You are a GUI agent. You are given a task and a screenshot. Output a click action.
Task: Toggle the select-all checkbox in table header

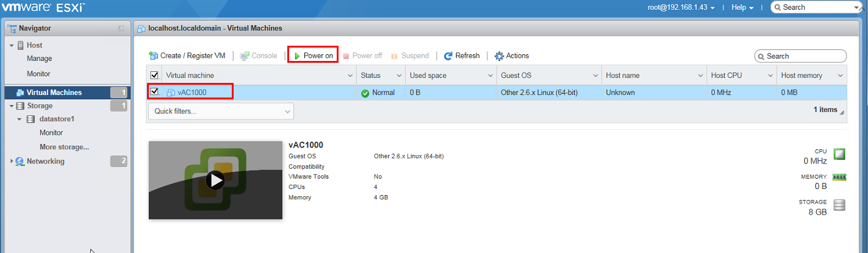(x=154, y=76)
